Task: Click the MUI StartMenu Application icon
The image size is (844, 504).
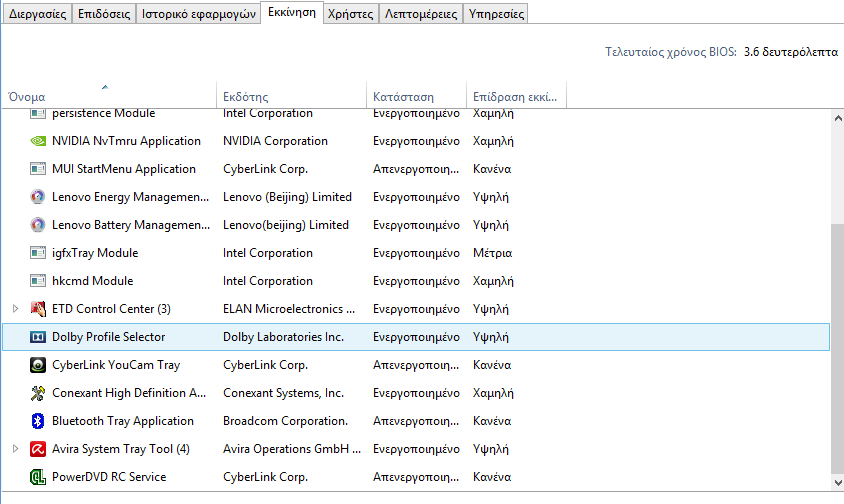Action: 38,169
